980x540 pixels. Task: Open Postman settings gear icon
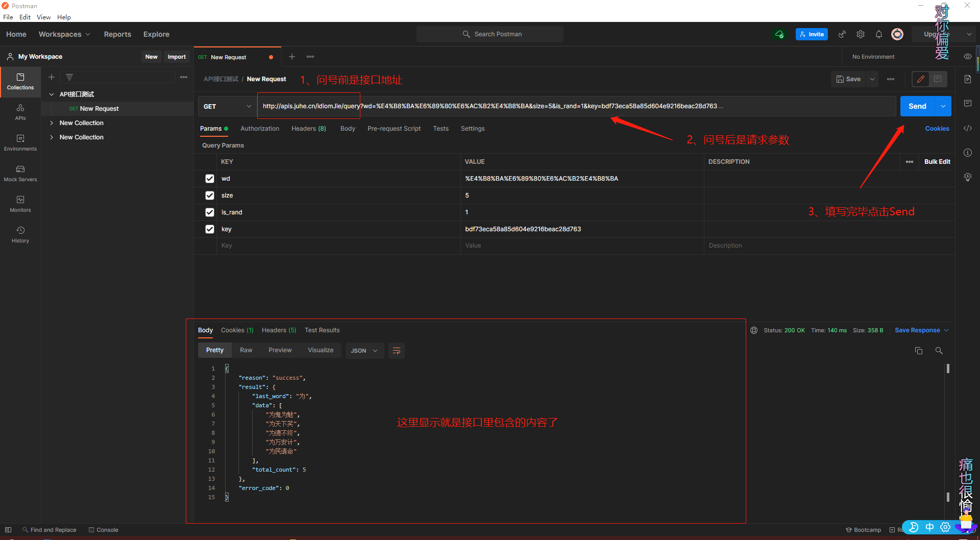(x=861, y=34)
